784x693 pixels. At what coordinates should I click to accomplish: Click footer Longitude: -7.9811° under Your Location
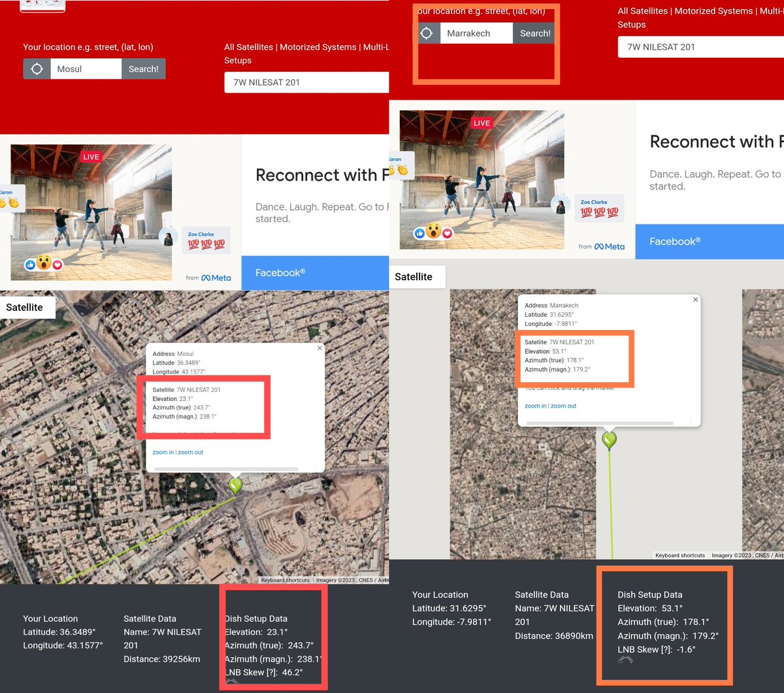(451, 622)
